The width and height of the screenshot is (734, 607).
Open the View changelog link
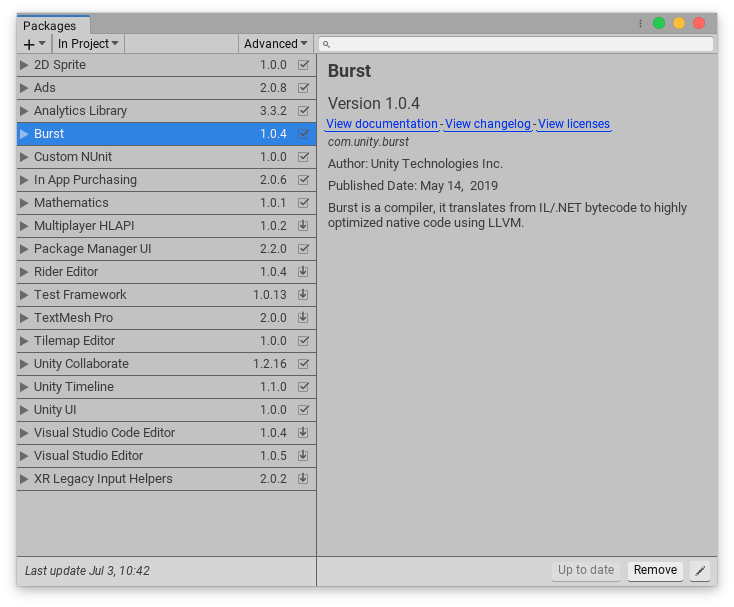488,124
